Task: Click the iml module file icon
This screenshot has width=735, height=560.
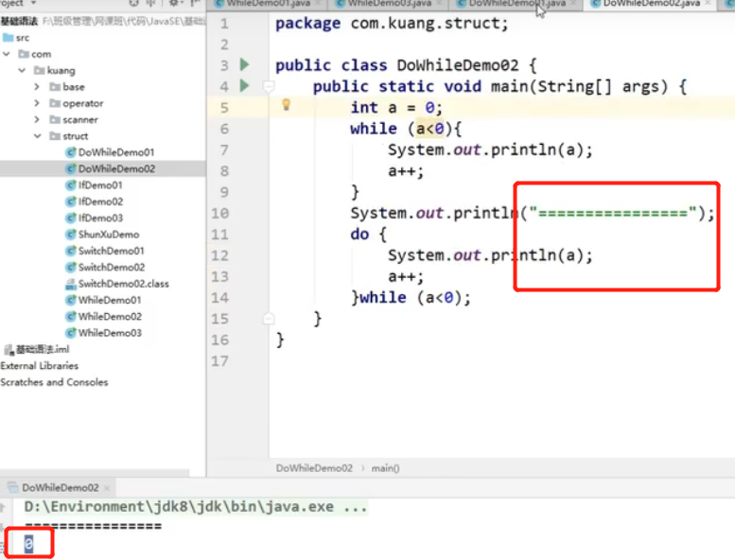Action: coord(9,350)
